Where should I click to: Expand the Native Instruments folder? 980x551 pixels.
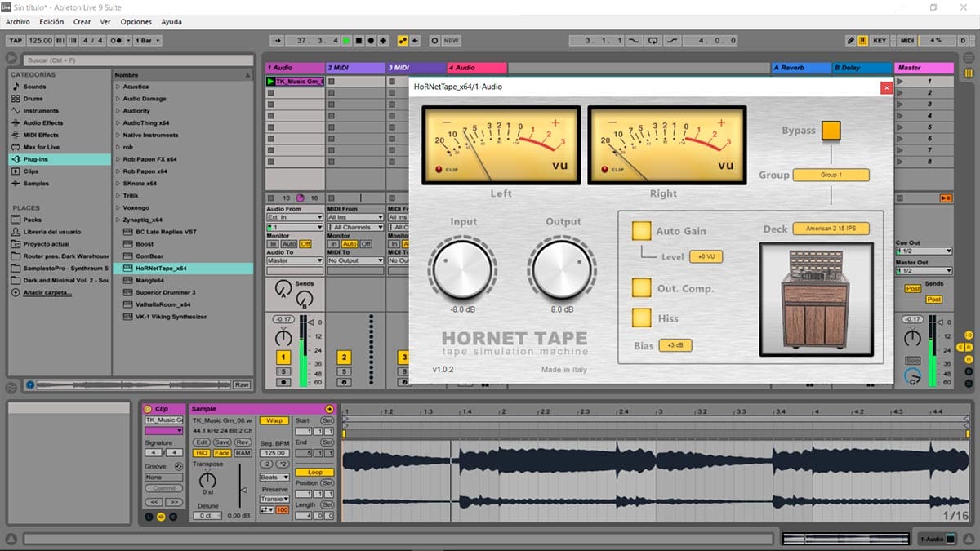tap(118, 135)
